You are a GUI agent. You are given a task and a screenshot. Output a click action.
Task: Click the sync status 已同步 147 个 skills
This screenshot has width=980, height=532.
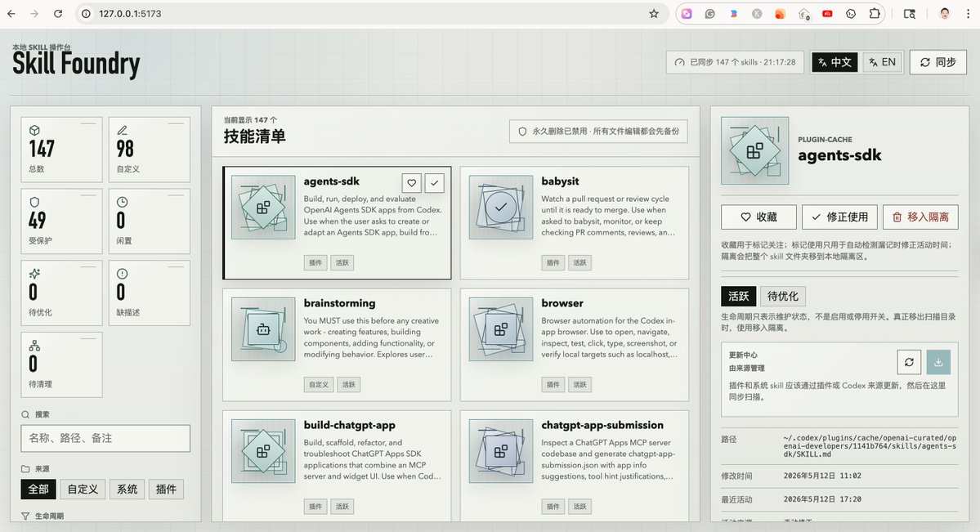[734, 62]
